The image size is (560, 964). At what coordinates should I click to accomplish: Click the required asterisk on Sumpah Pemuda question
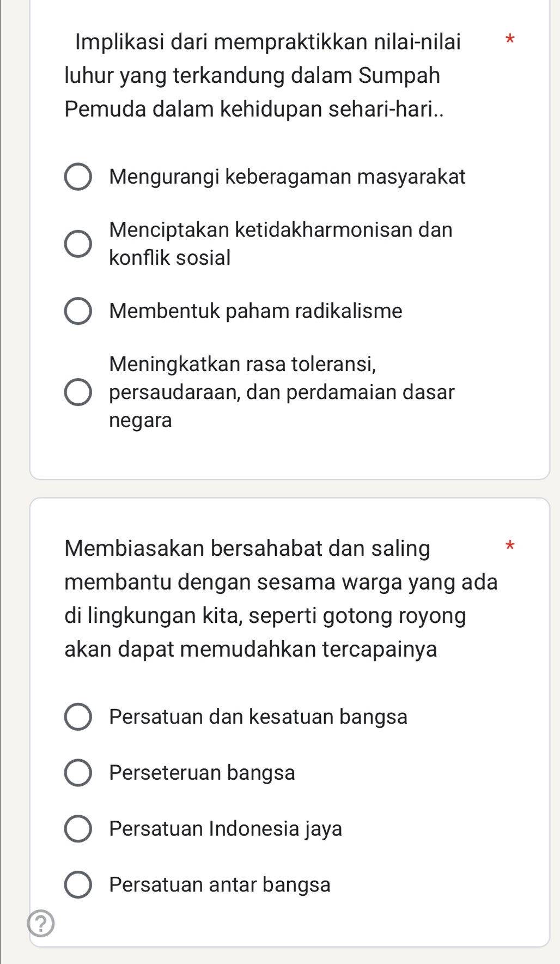509,39
